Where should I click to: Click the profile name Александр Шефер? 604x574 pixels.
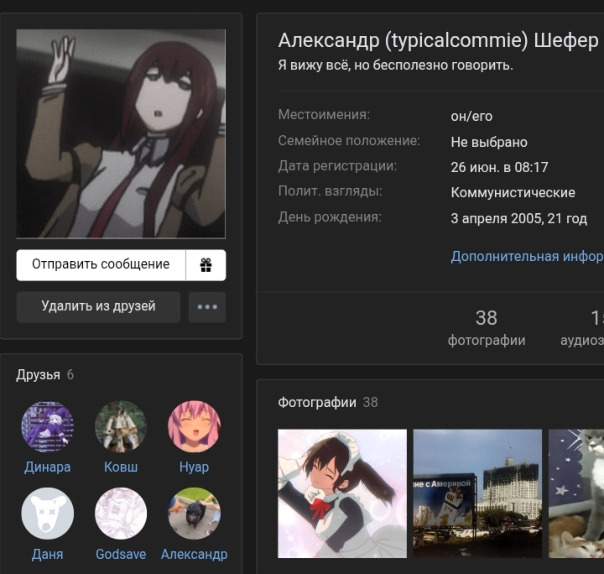[438, 41]
